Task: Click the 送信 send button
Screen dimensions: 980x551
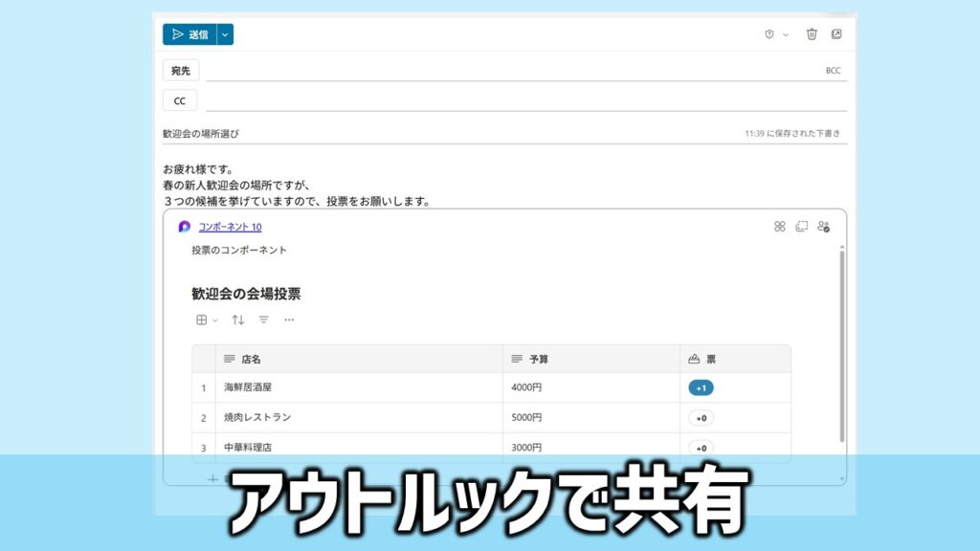Action: [189, 34]
